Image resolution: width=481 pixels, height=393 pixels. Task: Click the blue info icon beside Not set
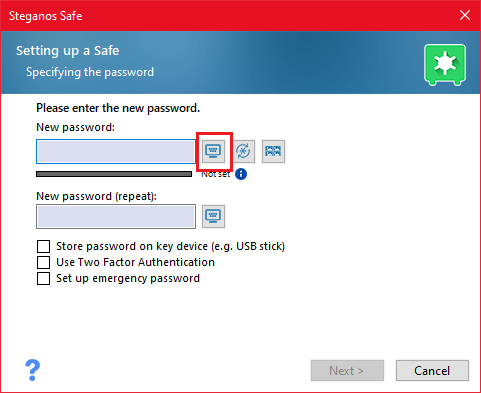[x=241, y=174]
